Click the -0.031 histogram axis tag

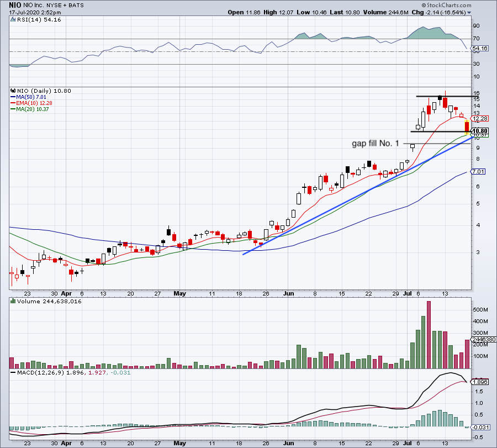pyautogui.click(x=481, y=428)
